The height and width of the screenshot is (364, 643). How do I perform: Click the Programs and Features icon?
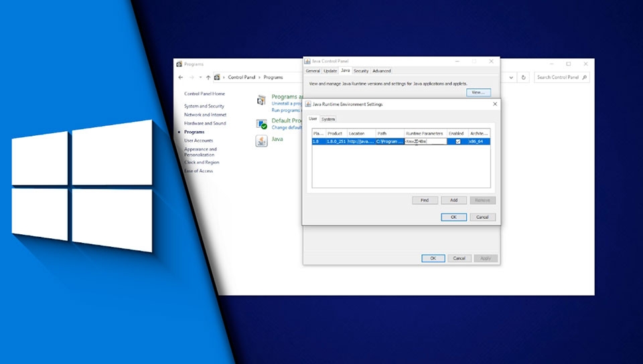tap(261, 100)
